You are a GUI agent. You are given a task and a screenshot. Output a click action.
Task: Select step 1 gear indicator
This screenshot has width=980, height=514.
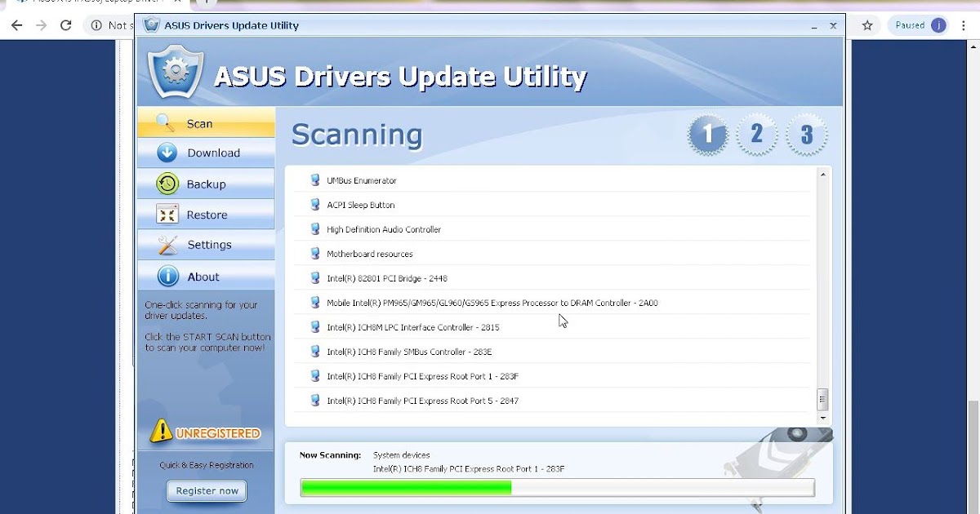707,135
